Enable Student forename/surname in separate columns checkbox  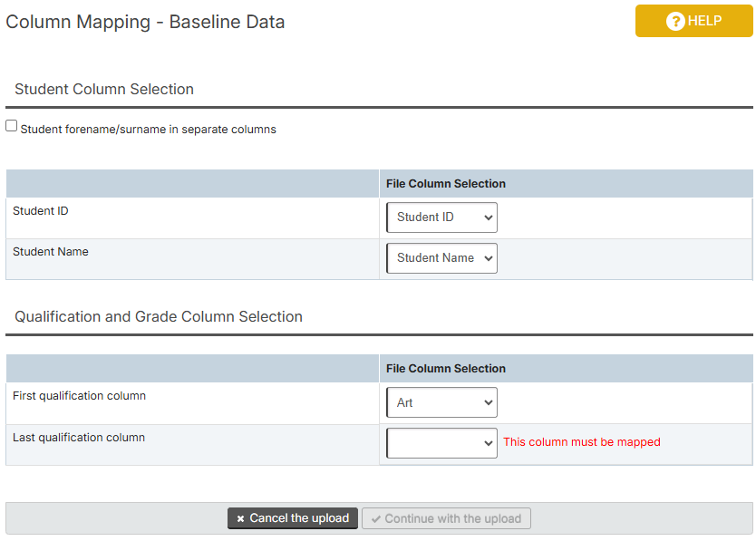(x=11, y=126)
